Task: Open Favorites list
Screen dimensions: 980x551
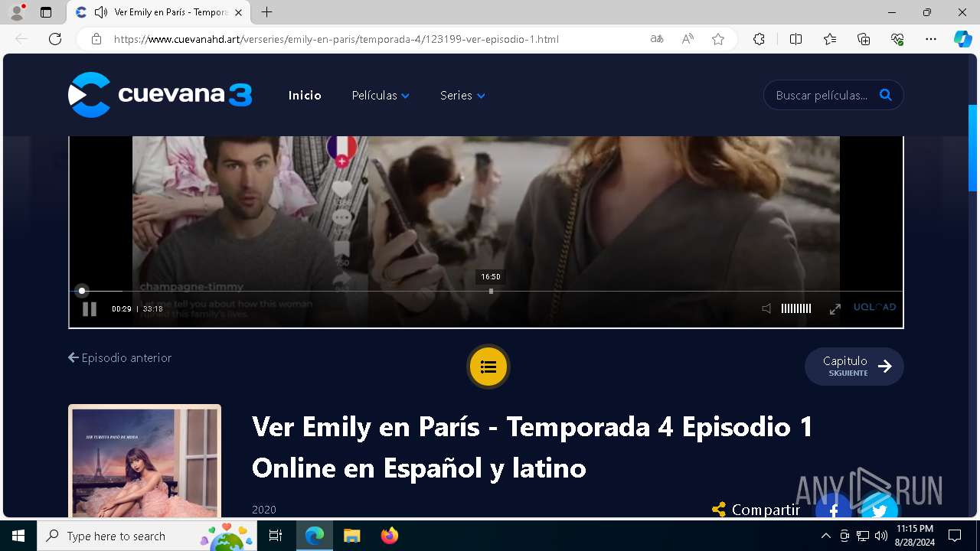Action: [830, 39]
